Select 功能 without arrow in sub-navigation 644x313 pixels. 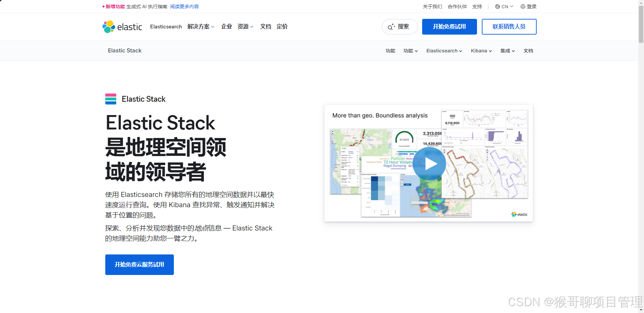[390, 51]
